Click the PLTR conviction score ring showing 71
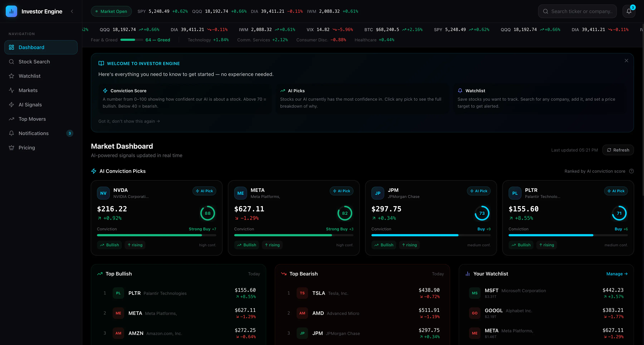This screenshot has height=345, width=644. click(x=619, y=213)
